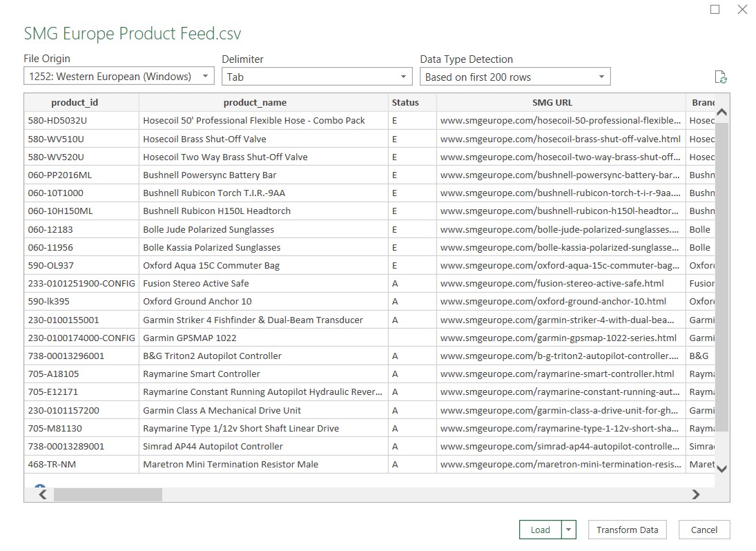This screenshot has height=551, width=756.
Task: Click the vertical scrollbar thumb
Action: pos(721,277)
